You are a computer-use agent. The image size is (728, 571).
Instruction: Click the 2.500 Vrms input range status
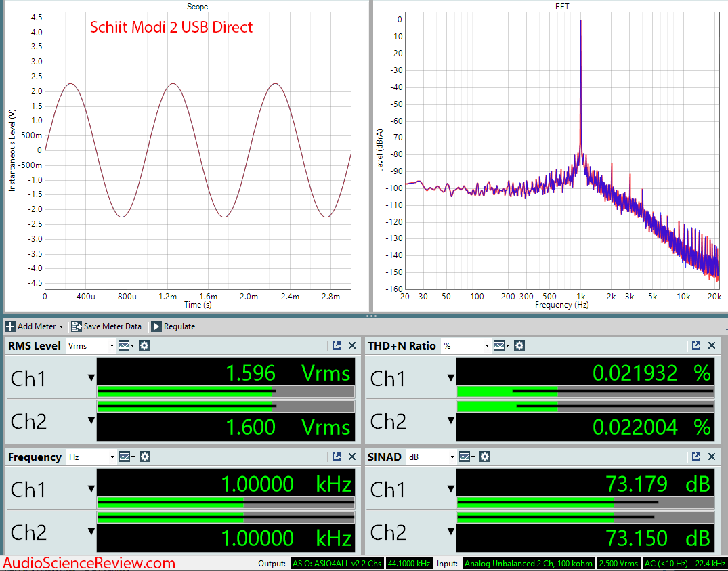tap(618, 564)
